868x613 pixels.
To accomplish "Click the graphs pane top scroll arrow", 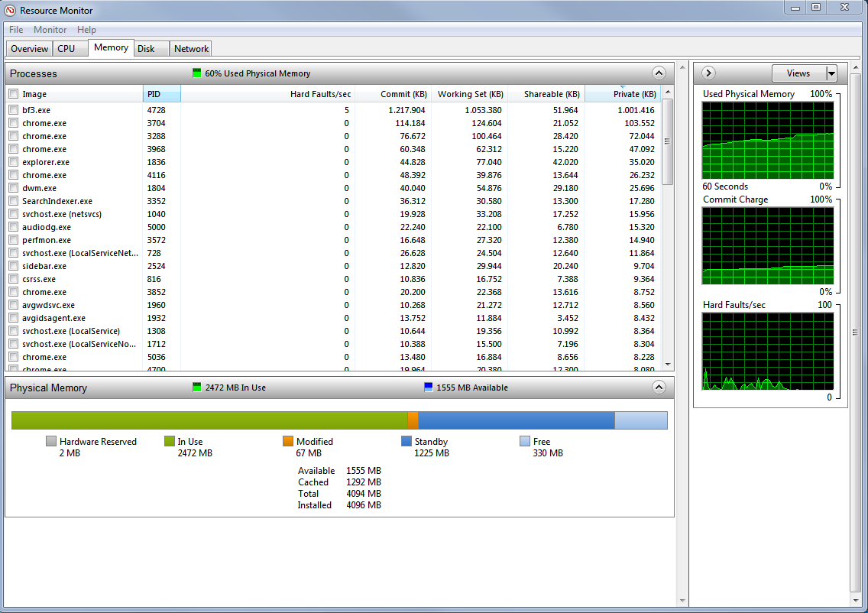I will [855, 67].
